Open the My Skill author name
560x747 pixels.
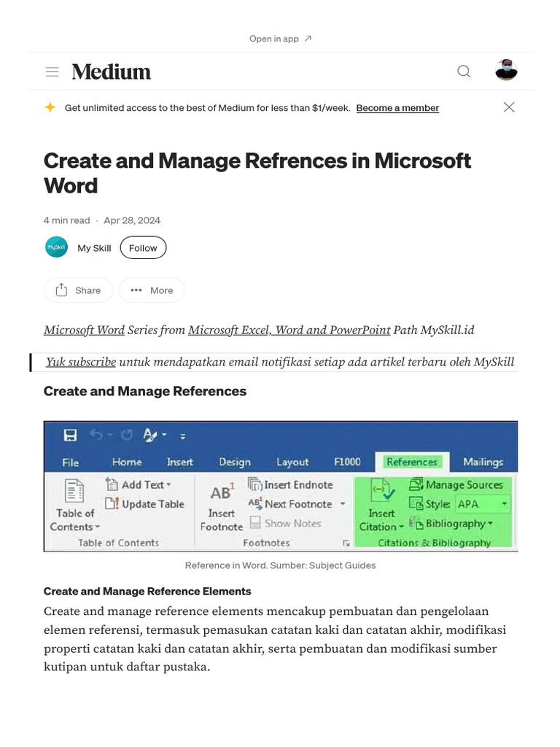(x=94, y=248)
